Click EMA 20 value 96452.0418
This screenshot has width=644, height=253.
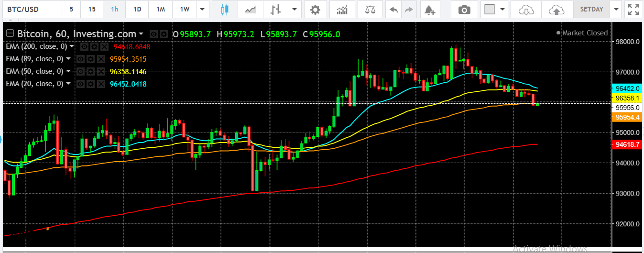click(x=128, y=84)
